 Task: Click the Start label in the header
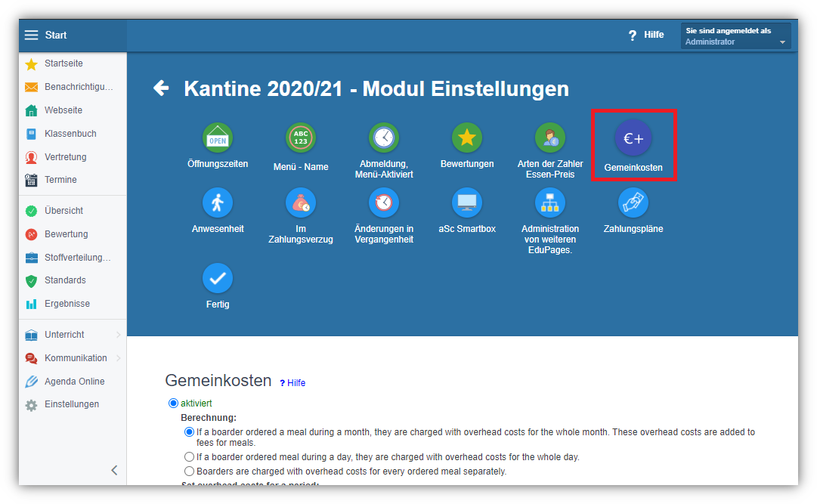[x=56, y=35]
